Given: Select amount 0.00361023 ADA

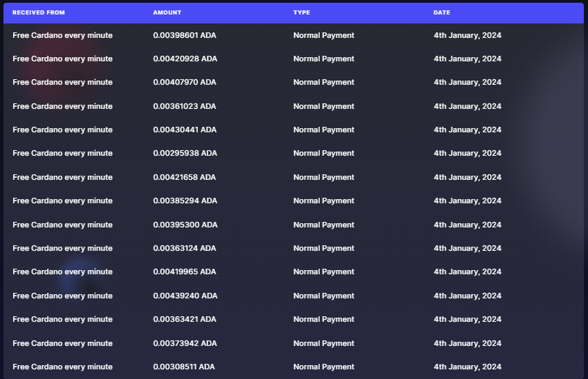Looking at the screenshot, I should tap(185, 106).
